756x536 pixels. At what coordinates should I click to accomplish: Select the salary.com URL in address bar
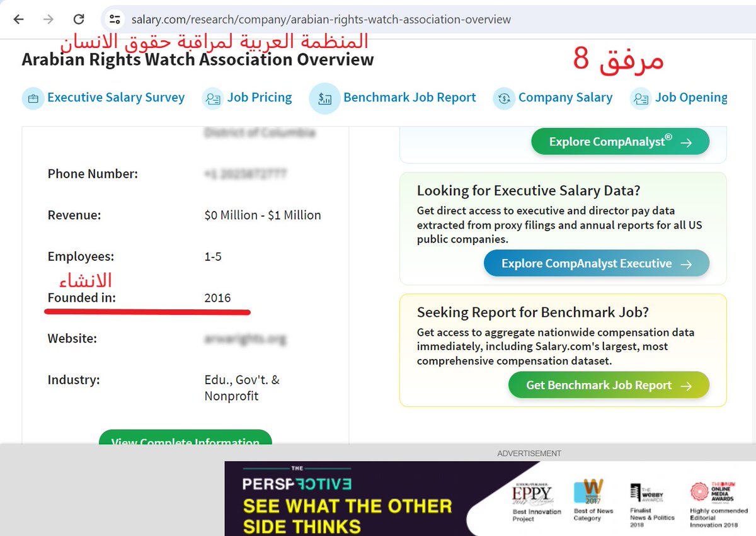click(x=321, y=20)
